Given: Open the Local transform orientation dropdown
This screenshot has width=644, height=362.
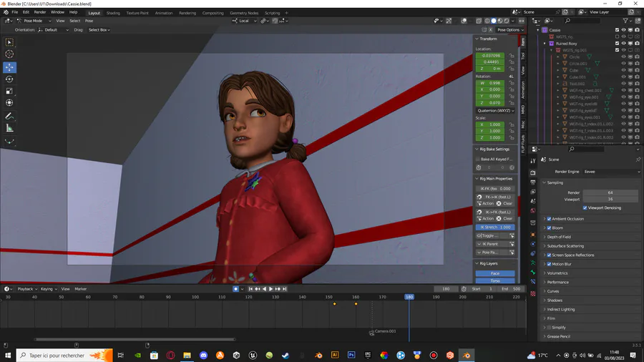Looking at the screenshot, I should (245, 21).
